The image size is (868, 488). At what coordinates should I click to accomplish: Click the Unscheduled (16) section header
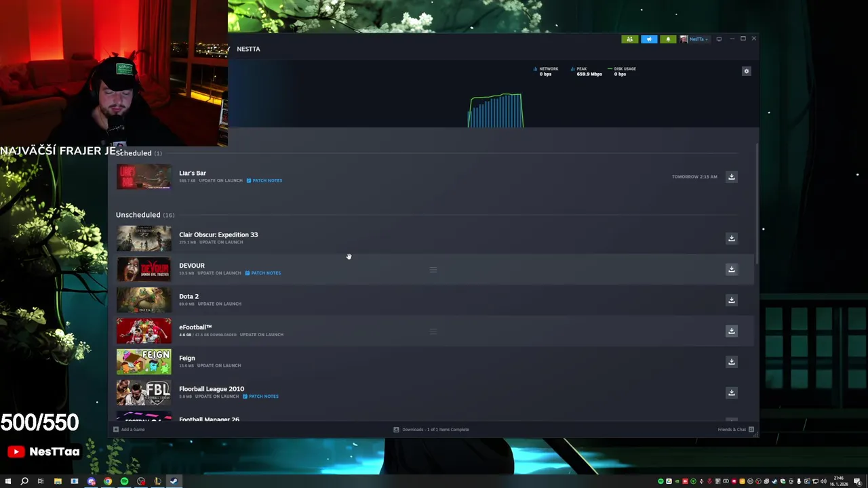tap(145, 215)
